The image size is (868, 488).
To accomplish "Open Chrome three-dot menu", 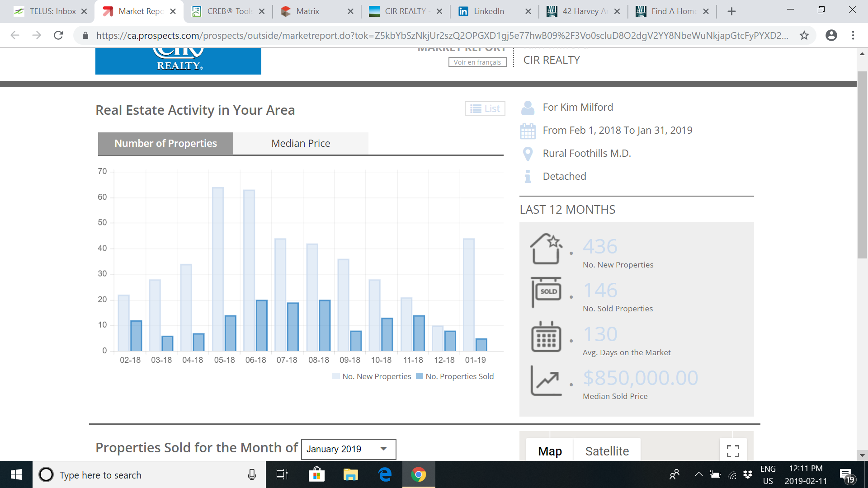I will tap(853, 35).
